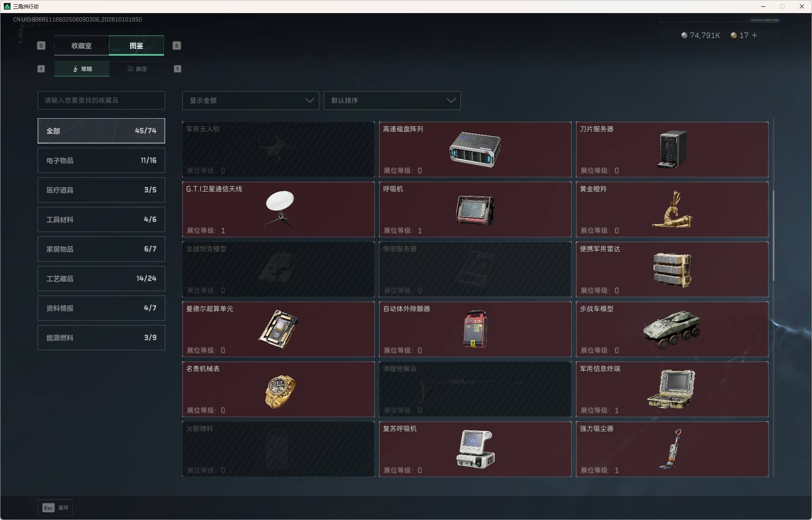812x520 pixels.
Task: Focus the collectible search input field
Action: [x=101, y=100]
